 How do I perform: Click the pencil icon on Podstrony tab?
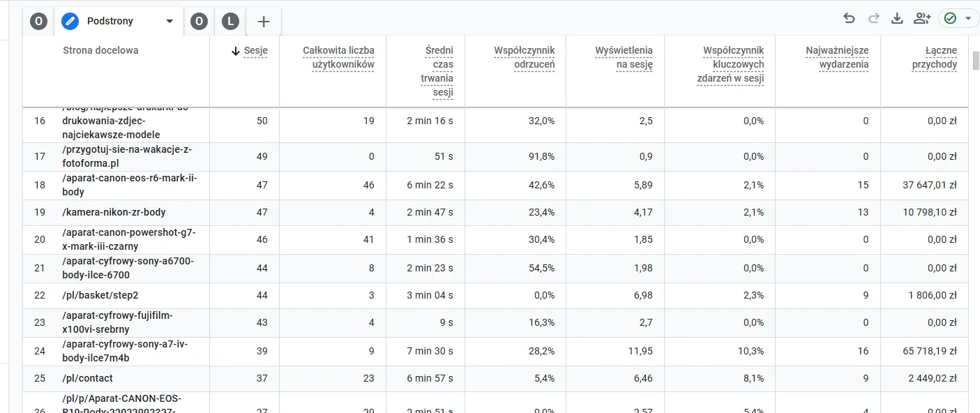click(x=70, y=22)
